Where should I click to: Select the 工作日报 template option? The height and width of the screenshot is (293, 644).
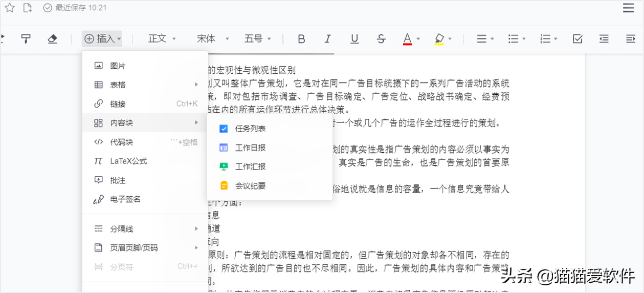pos(250,148)
